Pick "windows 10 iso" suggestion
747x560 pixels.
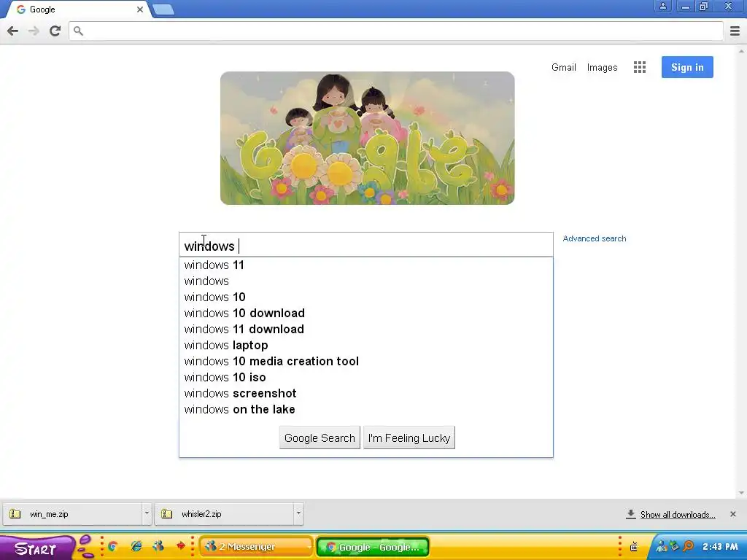pos(366,378)
